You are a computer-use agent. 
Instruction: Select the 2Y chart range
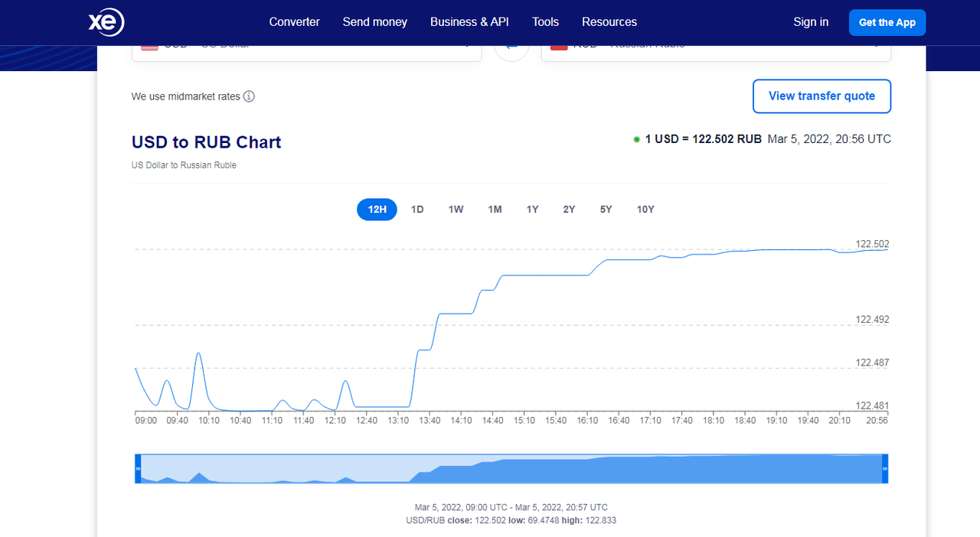tap(569, 210)
